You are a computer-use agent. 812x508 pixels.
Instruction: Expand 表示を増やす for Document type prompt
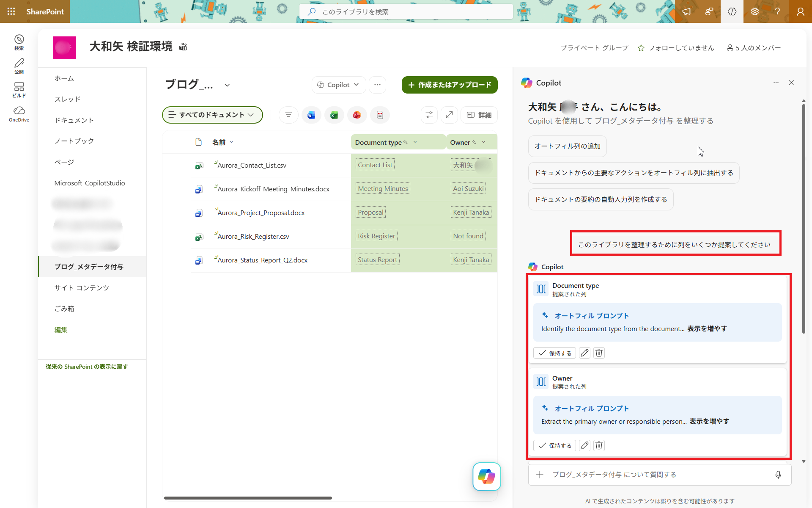(707, 329)
